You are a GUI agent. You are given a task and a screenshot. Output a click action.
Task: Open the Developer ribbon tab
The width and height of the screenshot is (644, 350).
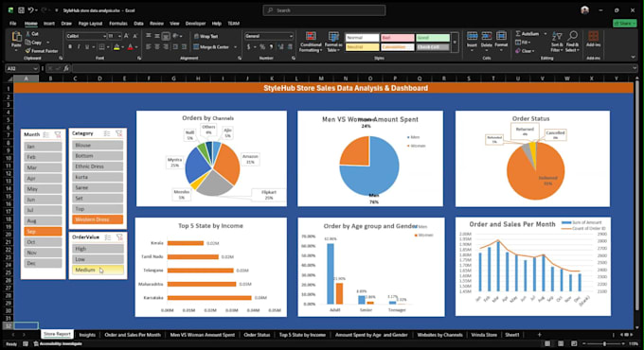point(195,24)
